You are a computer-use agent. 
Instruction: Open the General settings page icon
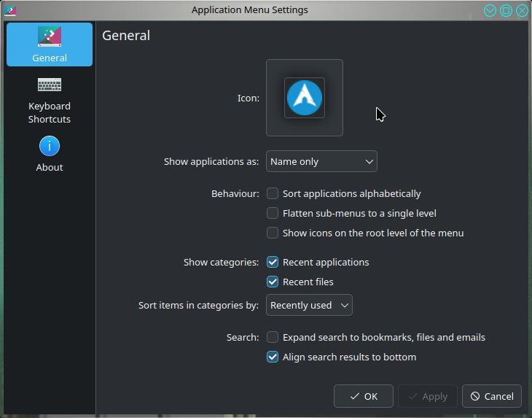(50, 36)
